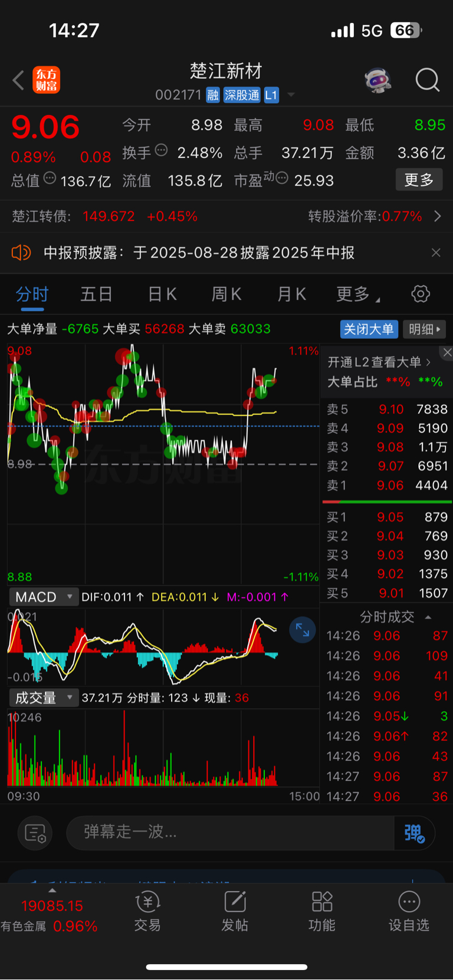Expand stock title dropdown arrow

(291, 95)
